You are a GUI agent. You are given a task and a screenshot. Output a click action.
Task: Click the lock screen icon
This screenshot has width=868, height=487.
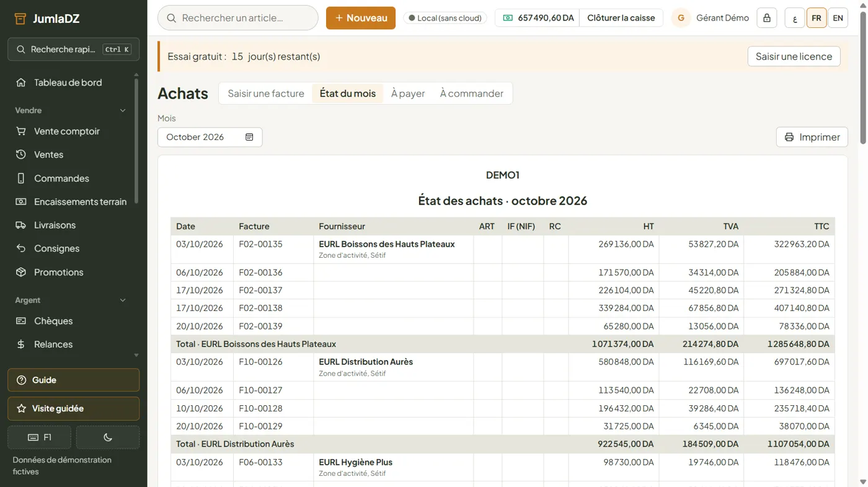coord(767,18)
